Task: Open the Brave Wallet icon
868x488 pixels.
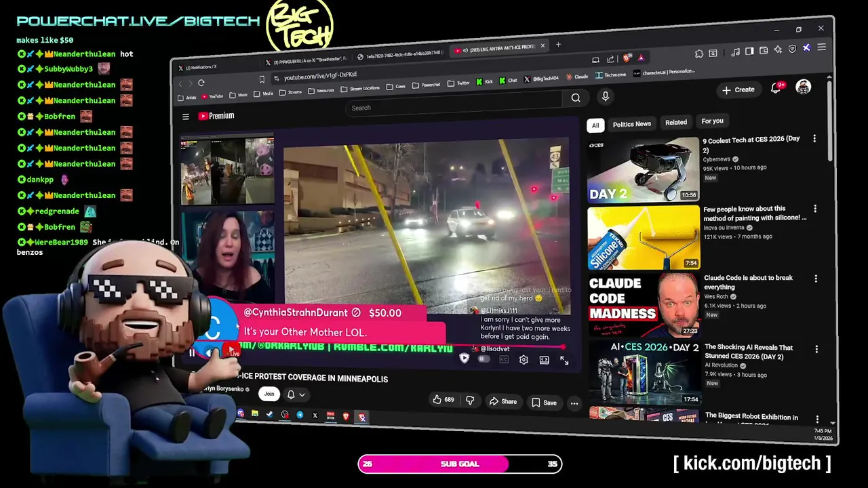Action: (x=764, y=50)
